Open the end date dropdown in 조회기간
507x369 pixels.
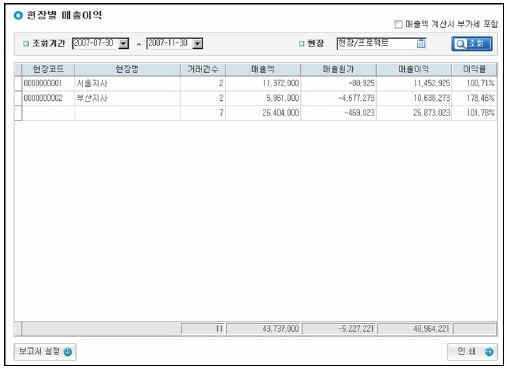pyautogui.click(x=198, y=44)
